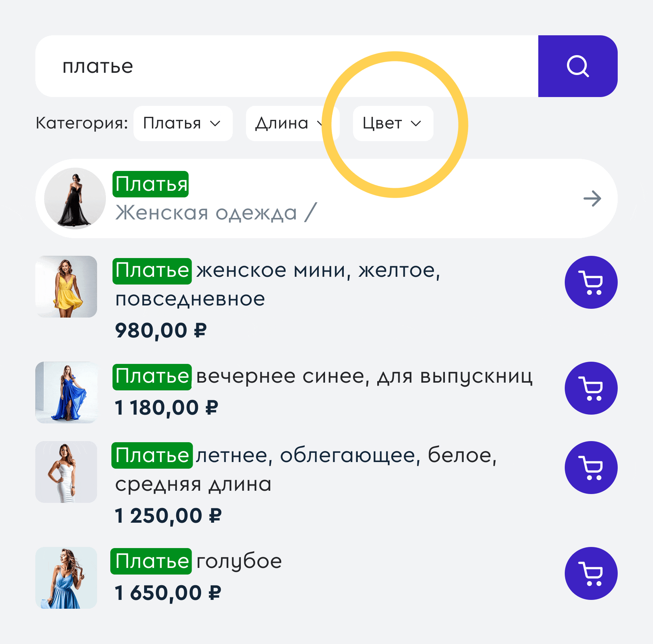Click the magnifier search button

point(577,66)
